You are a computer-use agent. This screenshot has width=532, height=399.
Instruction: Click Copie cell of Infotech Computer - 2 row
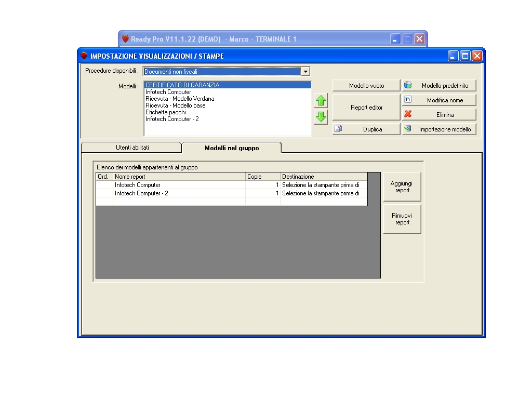[263, 193]
